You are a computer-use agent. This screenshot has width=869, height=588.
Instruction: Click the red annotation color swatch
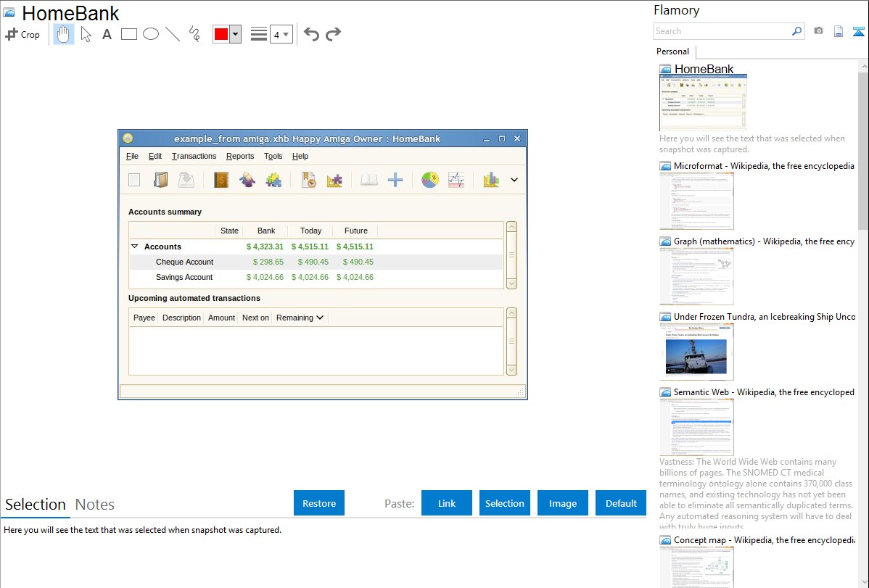[x=221, y=34]
